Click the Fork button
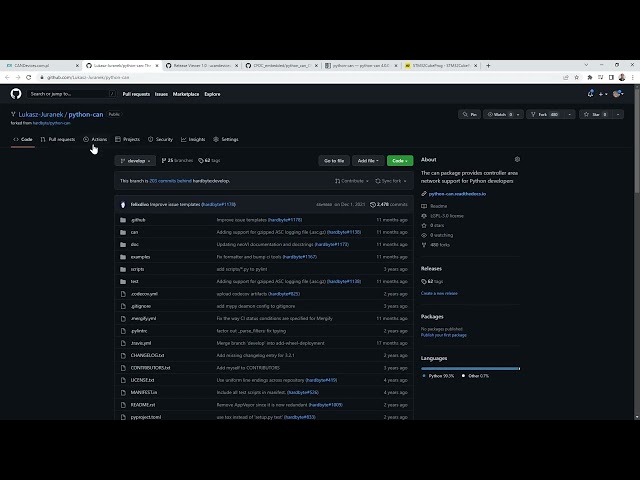The image size is (640, 480). pos(545,115)
